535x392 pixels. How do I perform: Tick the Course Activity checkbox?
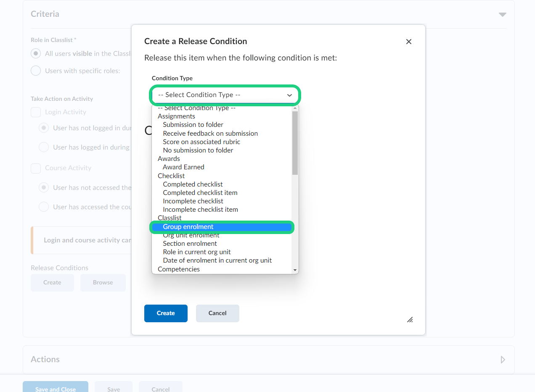36,168
